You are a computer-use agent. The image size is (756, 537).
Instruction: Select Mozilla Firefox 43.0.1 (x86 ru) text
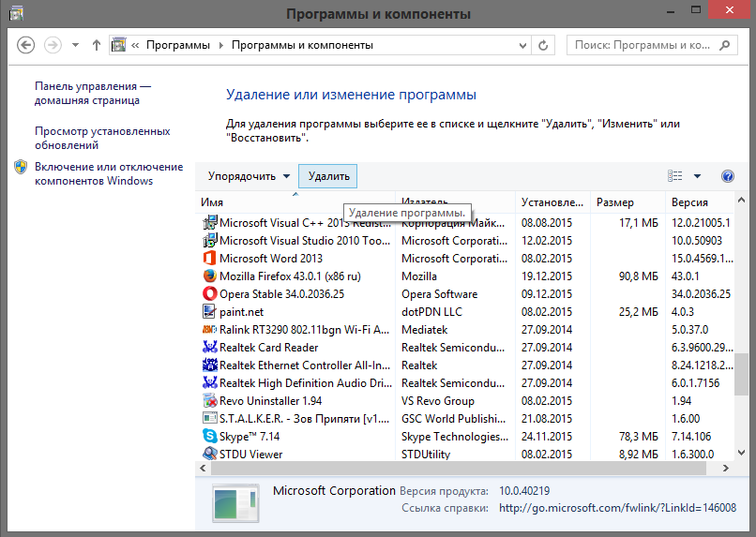pyautogui.click(x=290, y=276)
